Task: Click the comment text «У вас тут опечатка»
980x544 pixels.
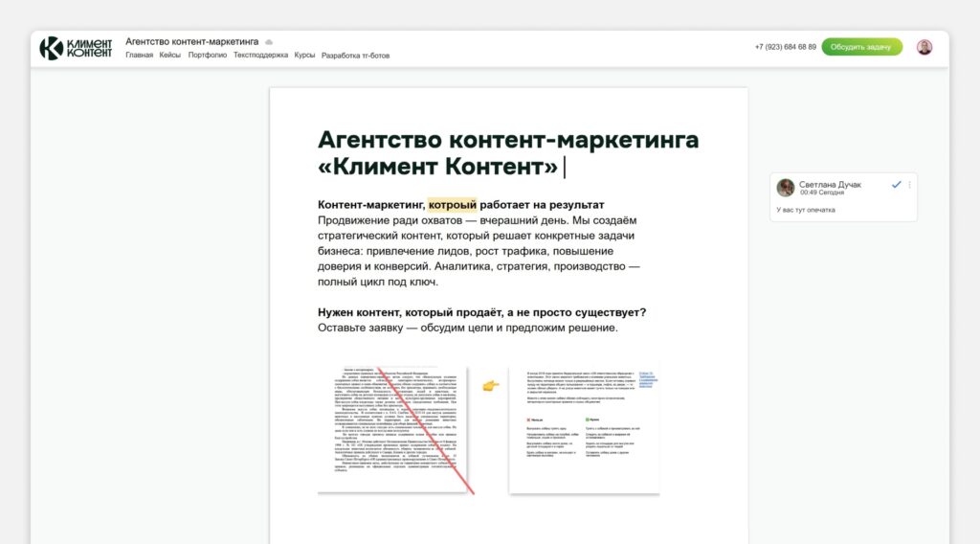Action: click(x=806, y=209)
